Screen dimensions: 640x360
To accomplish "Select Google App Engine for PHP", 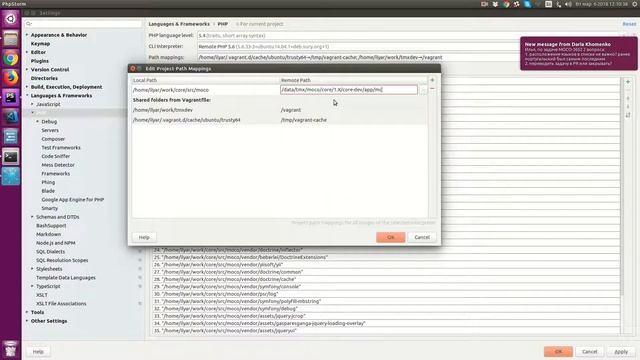I will (73, 200).
